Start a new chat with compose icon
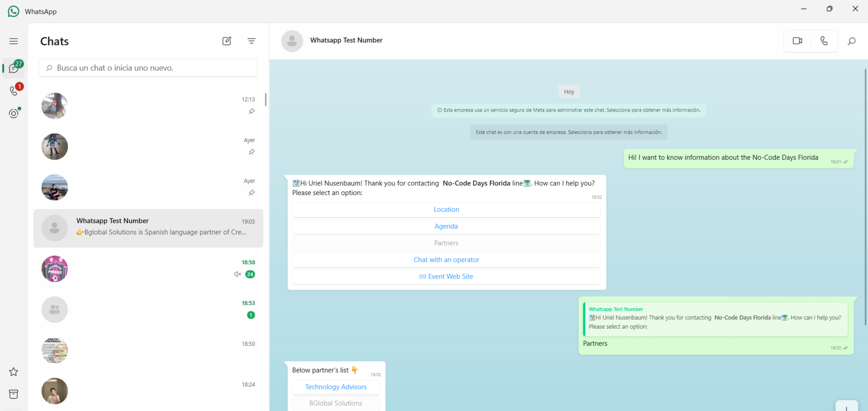 tap(227, 41)
